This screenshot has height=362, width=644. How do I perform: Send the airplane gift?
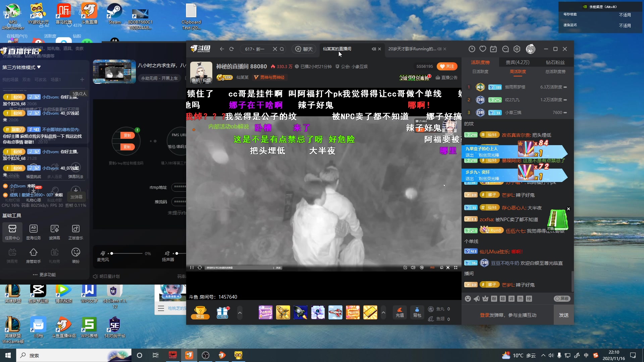pyautogui.click(x=335, y=312)
